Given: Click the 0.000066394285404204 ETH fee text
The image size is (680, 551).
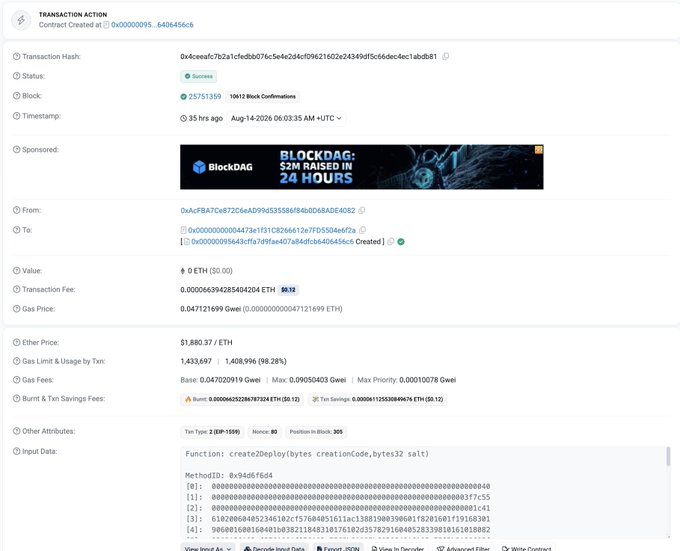Looking at the screenshot, I should 228,290.
